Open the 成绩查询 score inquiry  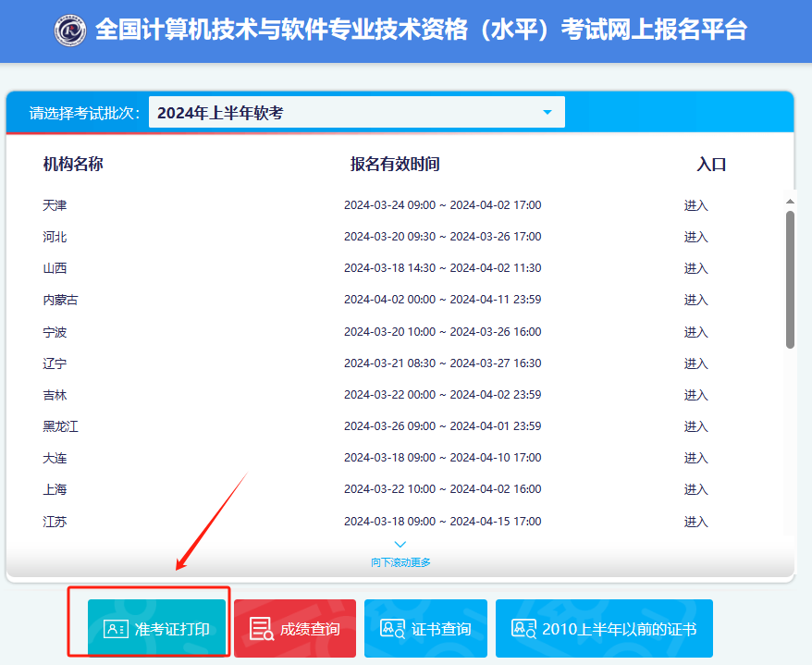[294, 628]
